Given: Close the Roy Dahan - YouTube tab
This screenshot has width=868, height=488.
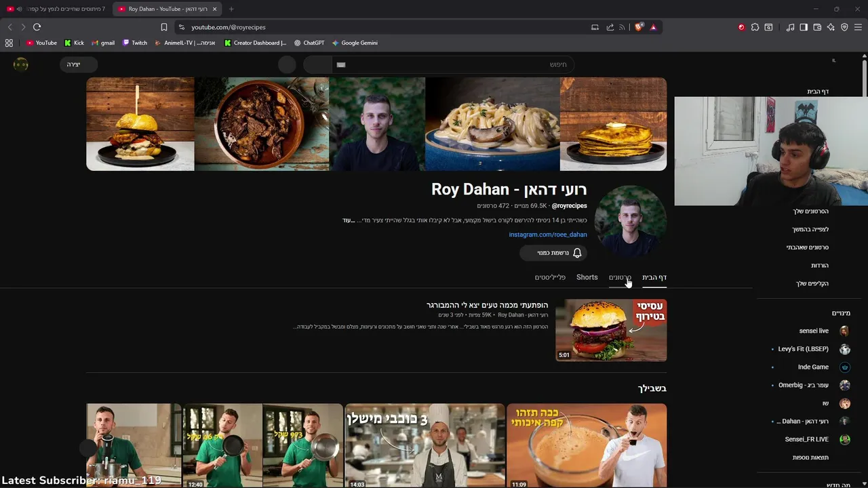Looking at the screenshot, I should pos(215,9).
